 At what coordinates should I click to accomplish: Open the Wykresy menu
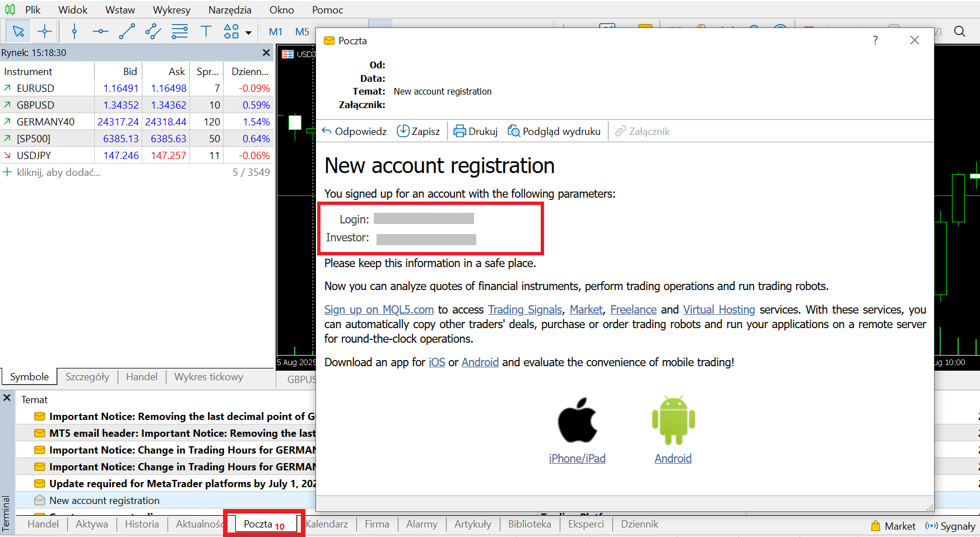pos(171,10)
